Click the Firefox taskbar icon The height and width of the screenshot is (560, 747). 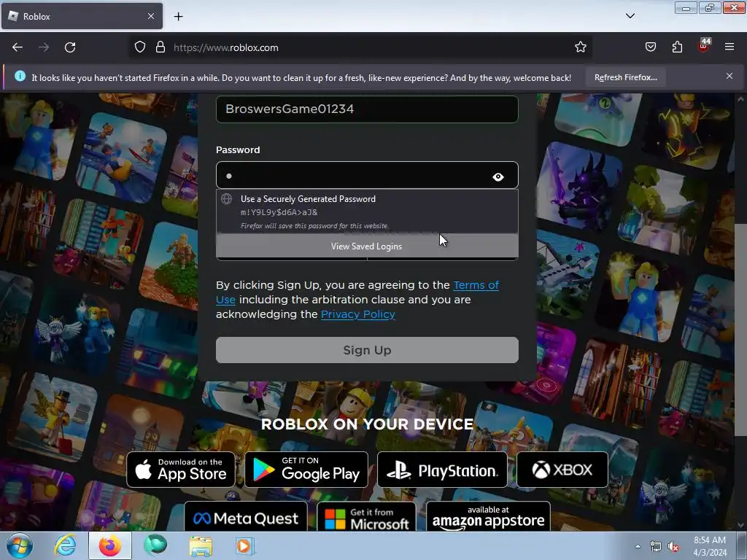click(110, 545)
